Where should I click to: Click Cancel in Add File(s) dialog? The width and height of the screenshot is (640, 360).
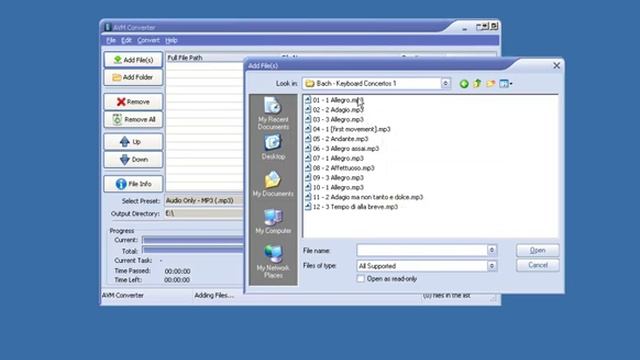click(538, 265)
